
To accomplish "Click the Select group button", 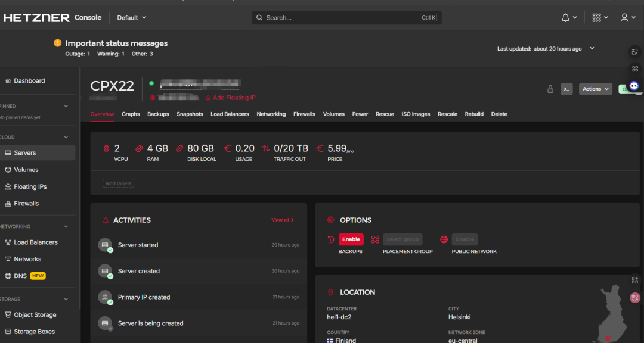I will point(402,239).
